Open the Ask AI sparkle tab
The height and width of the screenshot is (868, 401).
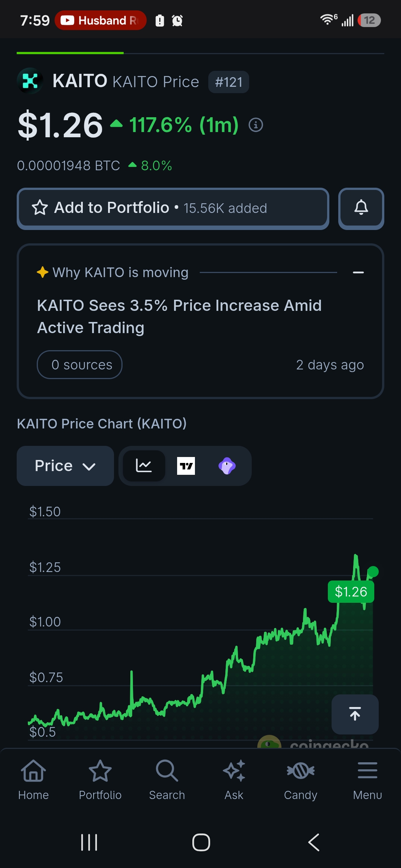tap(234, 780)
